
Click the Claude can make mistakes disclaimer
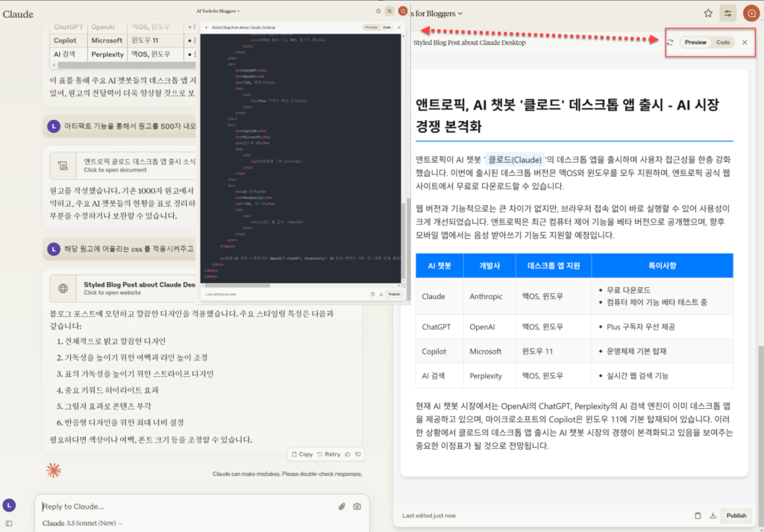click(x=287, y=474)
